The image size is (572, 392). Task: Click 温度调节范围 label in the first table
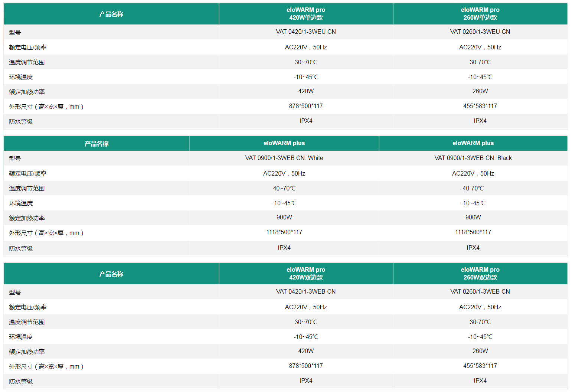[27, 62]
